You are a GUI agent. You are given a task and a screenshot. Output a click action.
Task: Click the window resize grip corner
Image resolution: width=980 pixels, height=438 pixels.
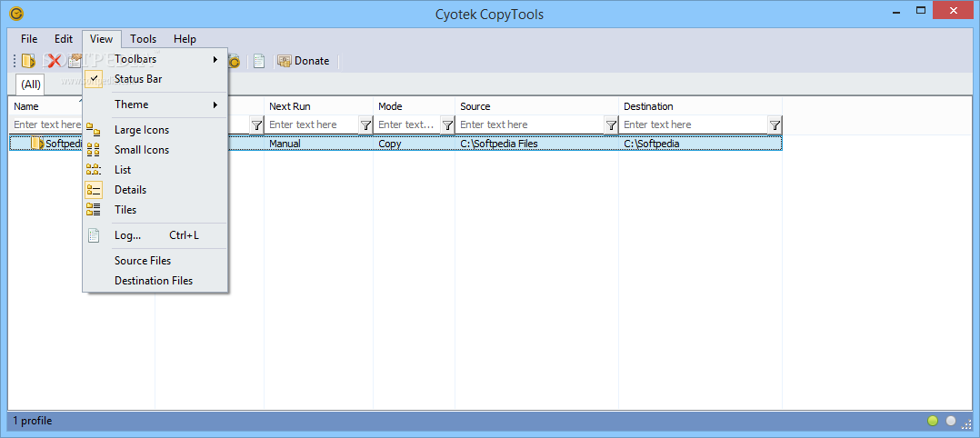[967, 423]
